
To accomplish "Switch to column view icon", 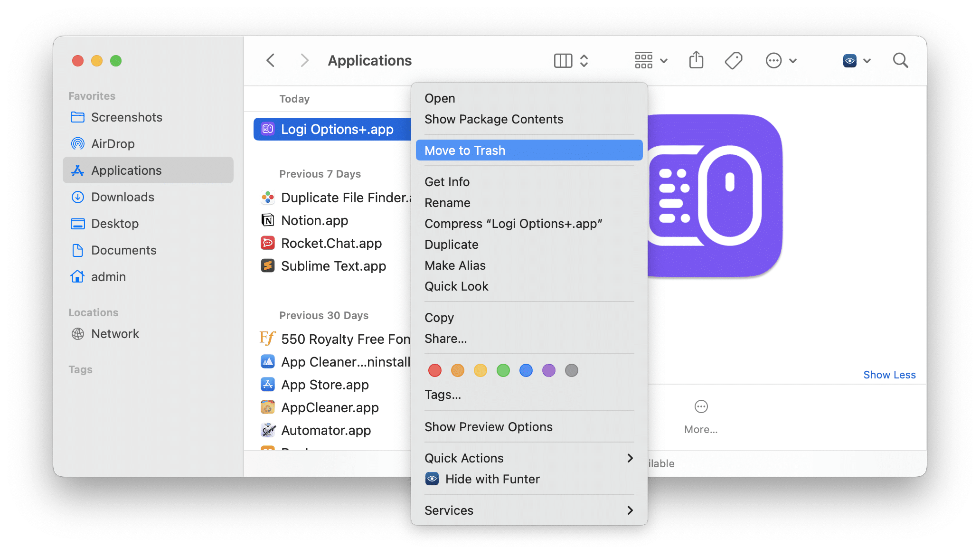I will click(563, 61).
